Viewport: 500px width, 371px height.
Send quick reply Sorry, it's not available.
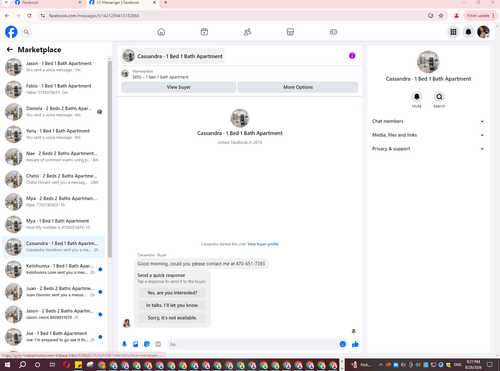point(172,318)
